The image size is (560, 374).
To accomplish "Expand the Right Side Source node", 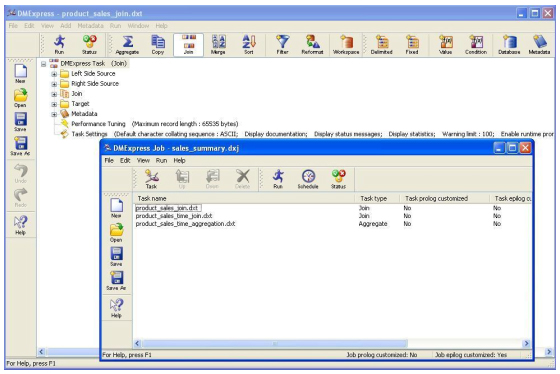I will (54, 84).
